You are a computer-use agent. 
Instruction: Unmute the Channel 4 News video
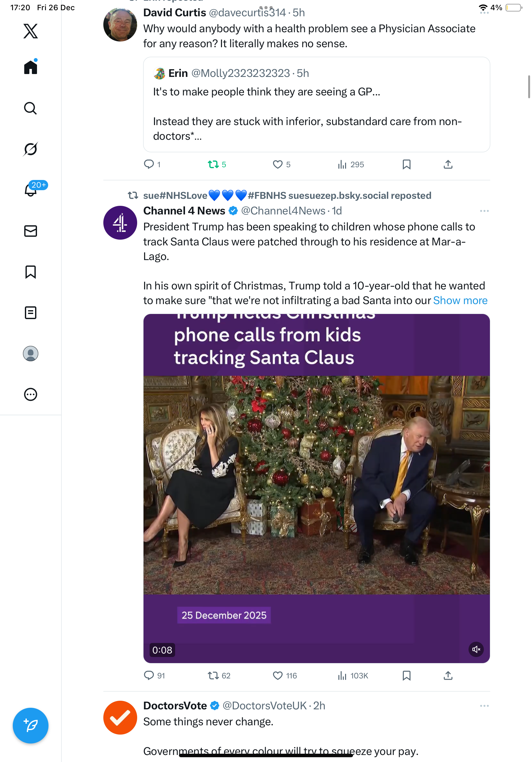coord(476,649)
